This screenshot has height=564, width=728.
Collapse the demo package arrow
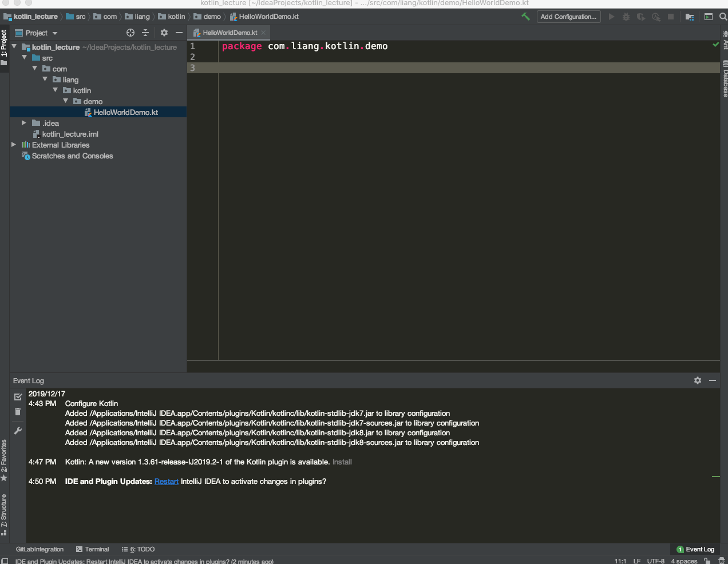[x=66, y=101]
